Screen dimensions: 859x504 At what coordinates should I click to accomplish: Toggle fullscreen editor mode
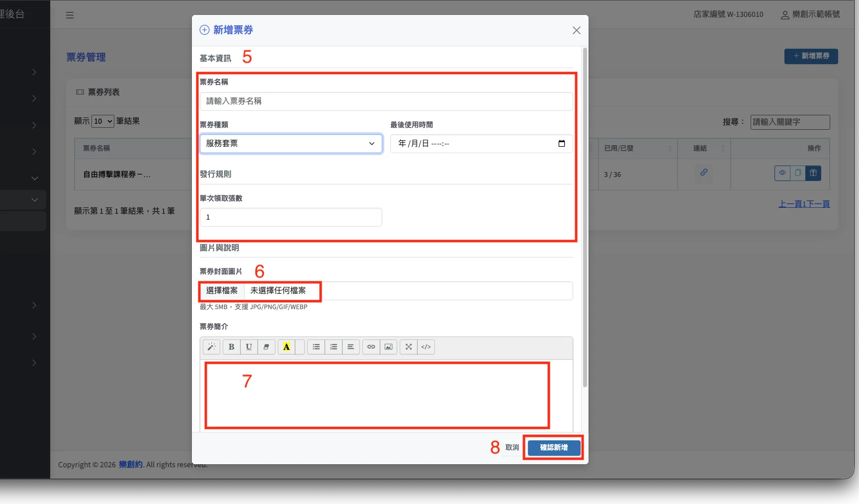[409, 347]
